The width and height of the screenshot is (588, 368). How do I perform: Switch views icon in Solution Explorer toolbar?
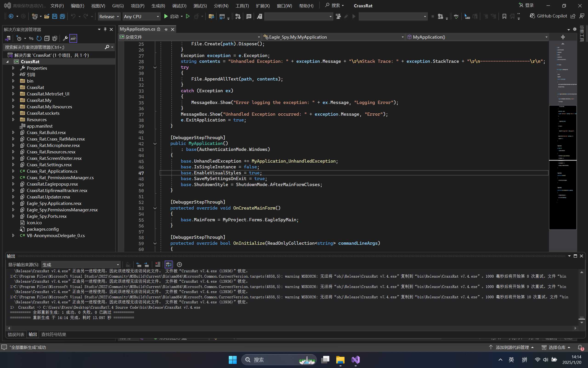(x=8, y=38)
